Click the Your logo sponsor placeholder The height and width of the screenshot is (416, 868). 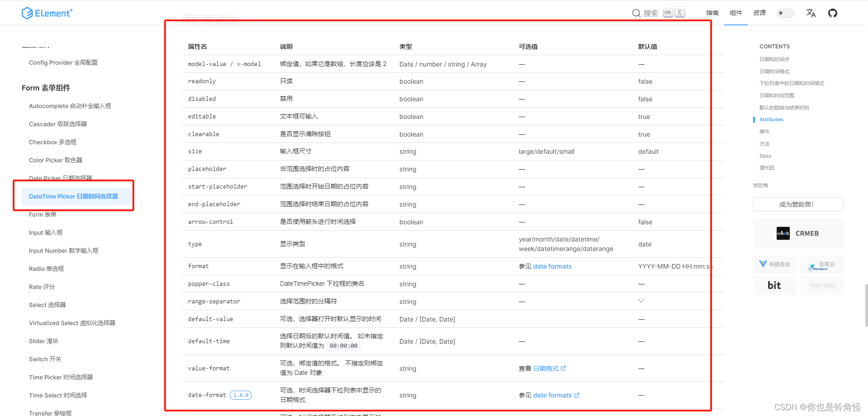(x=821, y=285)
